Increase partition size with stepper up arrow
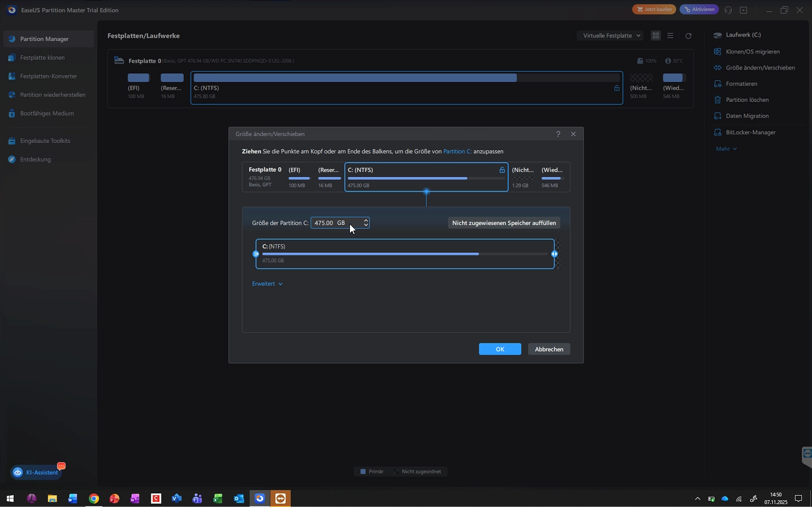The image size is (812, 507). pos(366,220)
